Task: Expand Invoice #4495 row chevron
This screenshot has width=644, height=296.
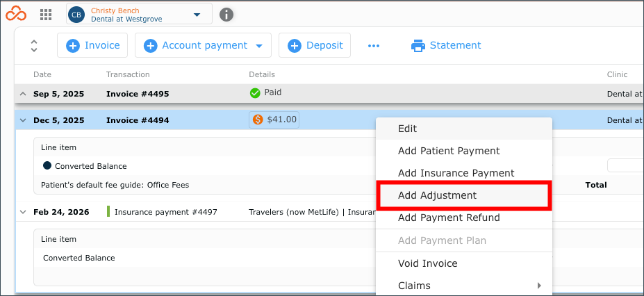Action: point(23,94)
